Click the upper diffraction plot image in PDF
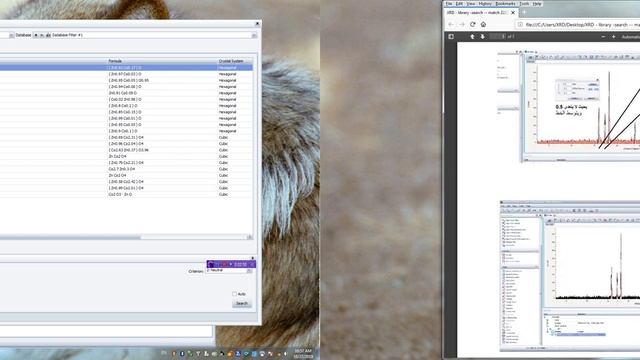 580,107
